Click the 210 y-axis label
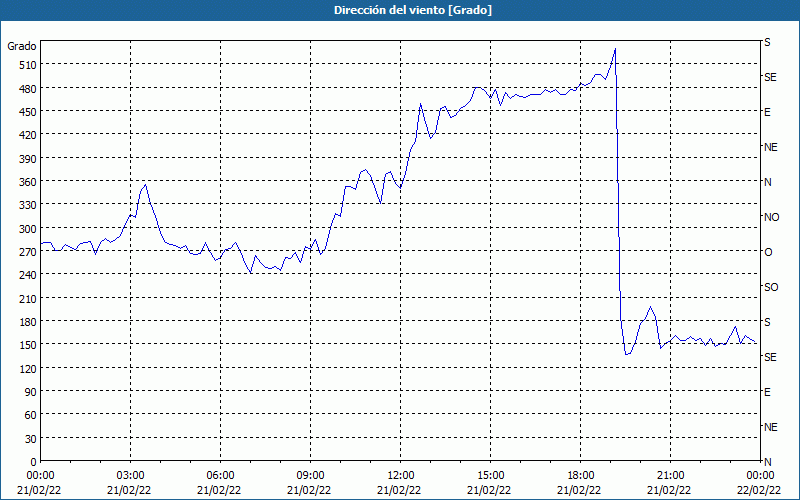Screen dimensions: 800x500 [28, 298]
